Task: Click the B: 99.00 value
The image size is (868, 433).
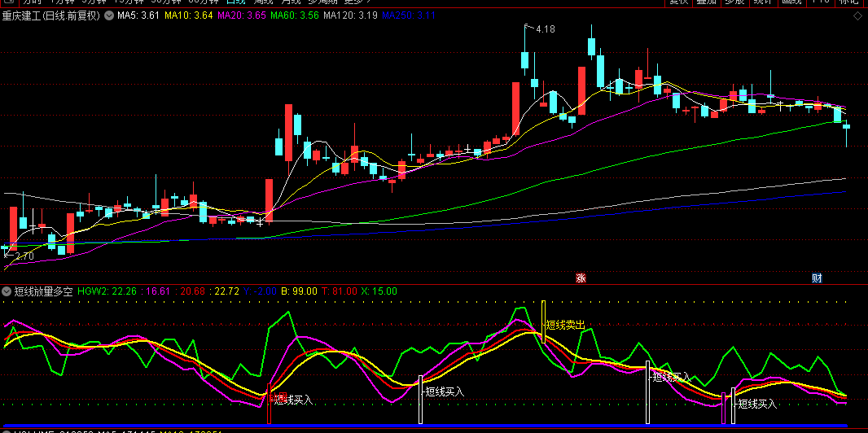Action: [x=299, y=291]
